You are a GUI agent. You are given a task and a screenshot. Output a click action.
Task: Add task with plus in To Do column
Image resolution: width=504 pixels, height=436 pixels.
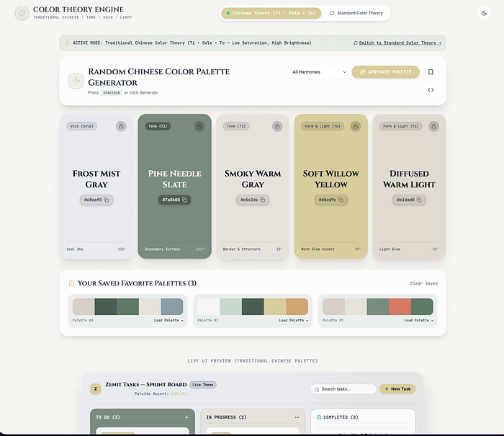click(186, 417)
